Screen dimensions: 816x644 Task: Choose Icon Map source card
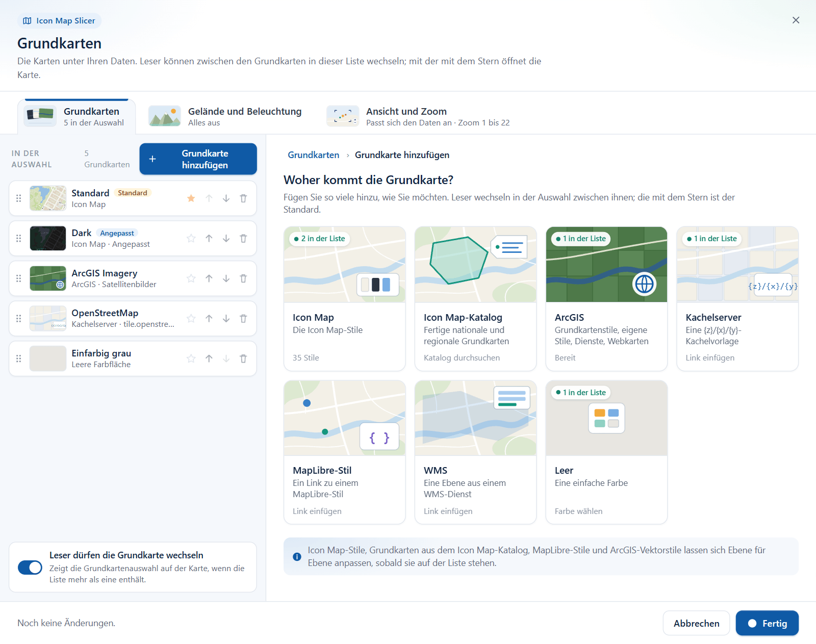coord(345,299)
